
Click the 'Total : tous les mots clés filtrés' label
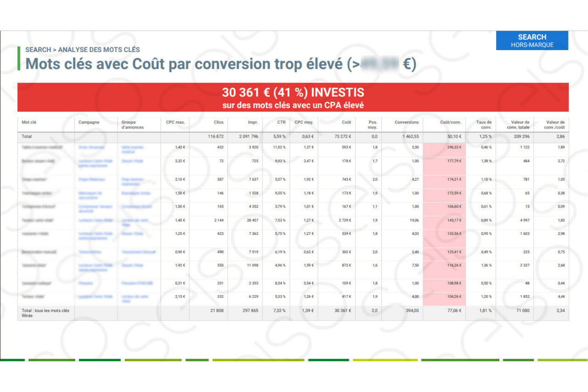click(45, 313)
